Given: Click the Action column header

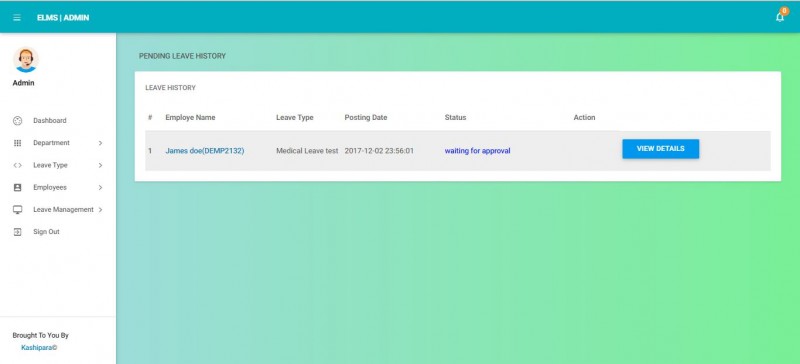Looking at the screenshot, I should click(x=584, y=117).
